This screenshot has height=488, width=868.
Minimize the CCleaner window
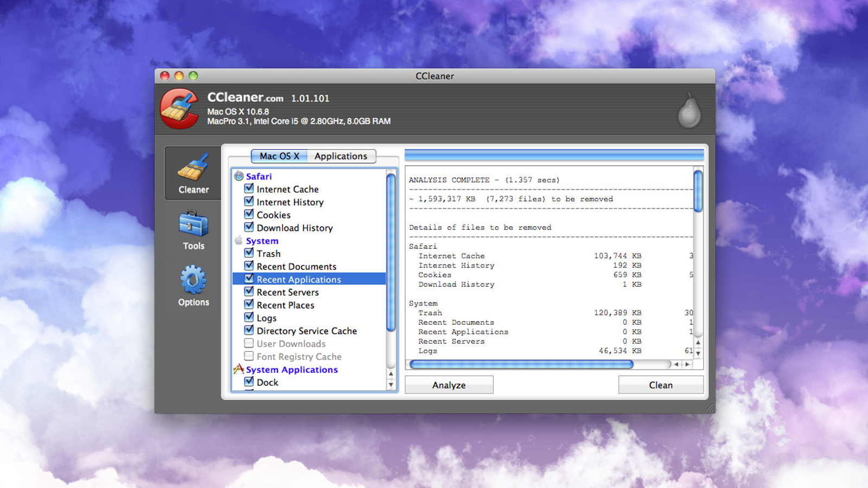point(179,76)
